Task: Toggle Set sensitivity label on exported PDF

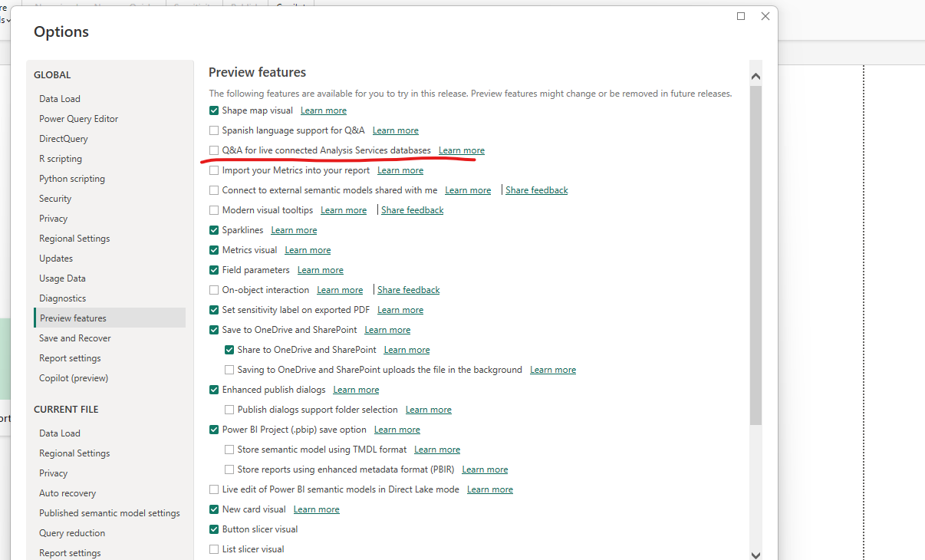Action: [214, 310]
